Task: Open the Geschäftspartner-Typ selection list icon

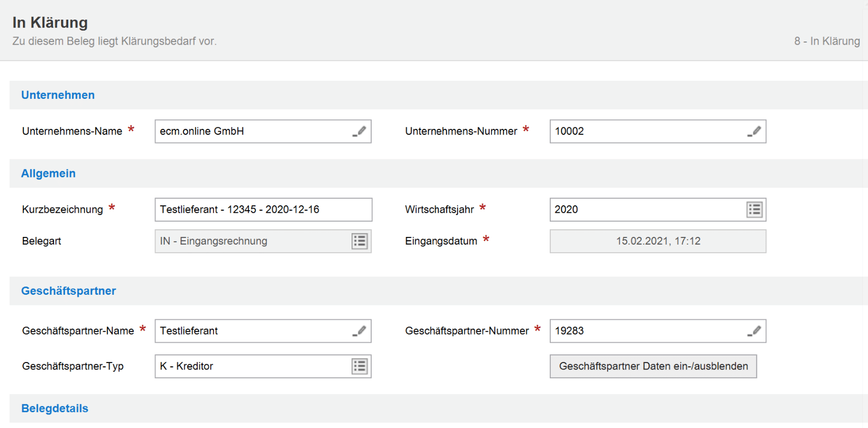Action: [x=360, y=366]
